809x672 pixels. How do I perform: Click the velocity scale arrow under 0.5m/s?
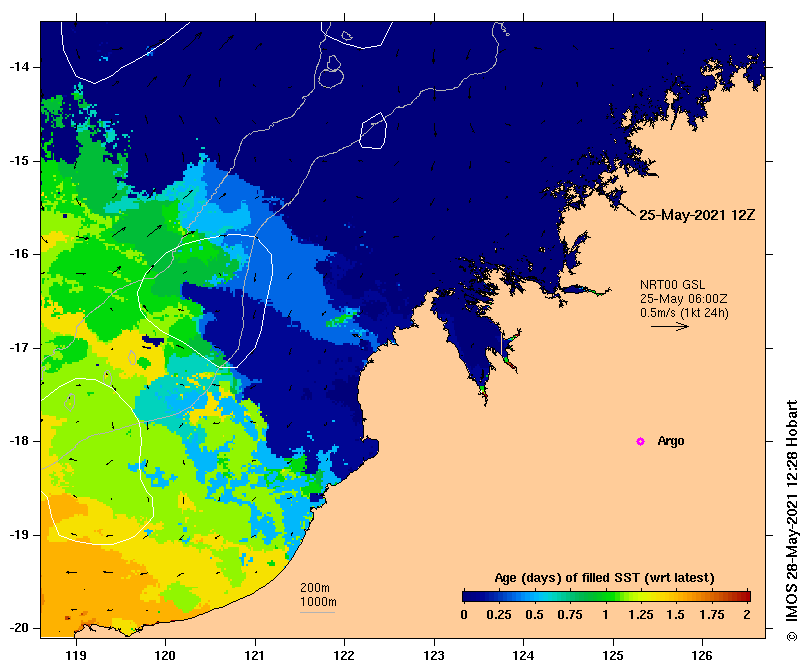(x=670, y=326)
